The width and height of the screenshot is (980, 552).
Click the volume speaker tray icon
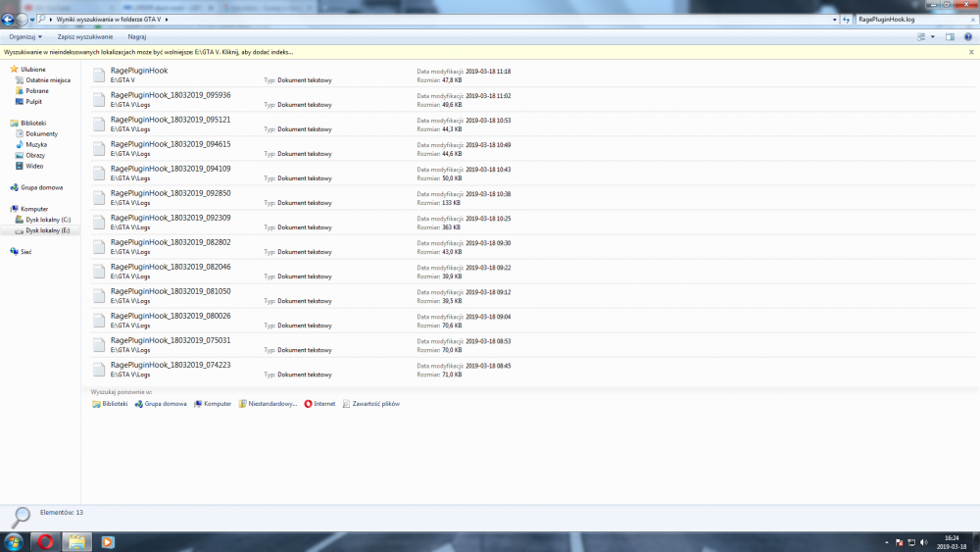tap(924, 542)
